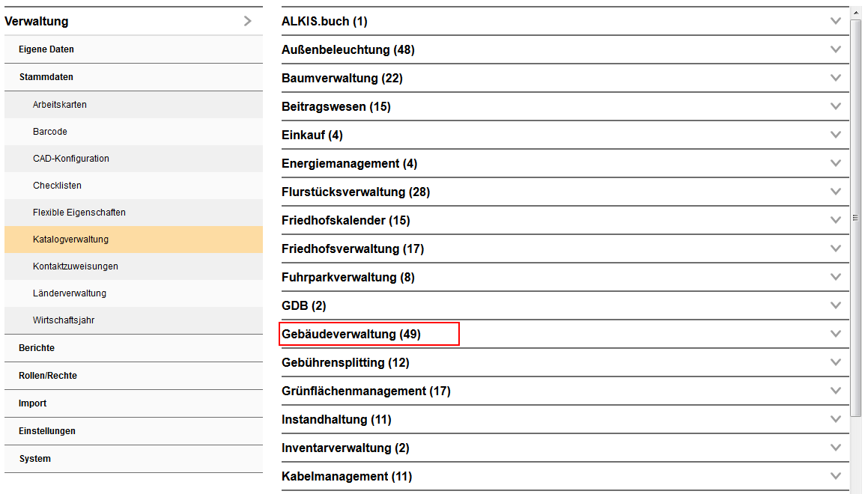The image size is (868, 494).
Task: Open Flurstücksverwaltung (28) category
Action: (356, 192)
